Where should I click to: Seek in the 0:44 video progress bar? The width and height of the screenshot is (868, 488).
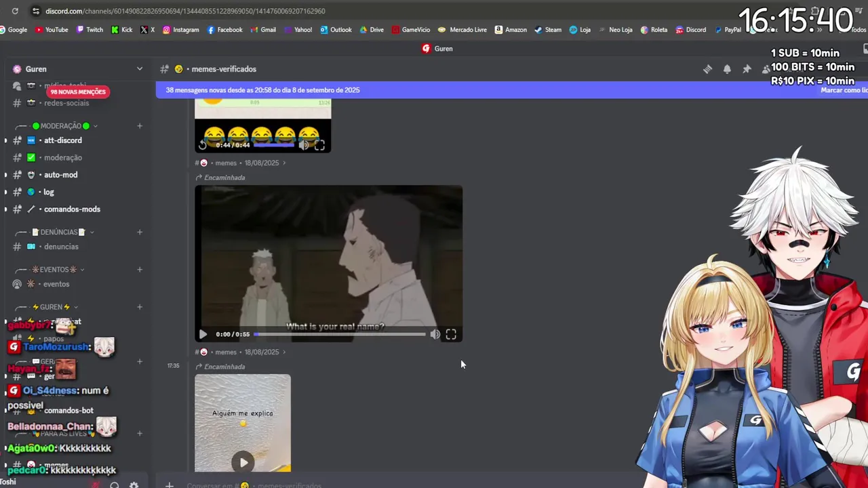pos(274,144)
